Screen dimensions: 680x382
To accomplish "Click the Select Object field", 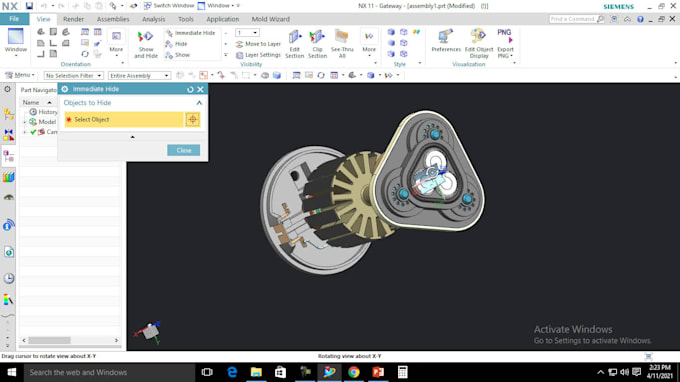I will click(x=124, y=120).
